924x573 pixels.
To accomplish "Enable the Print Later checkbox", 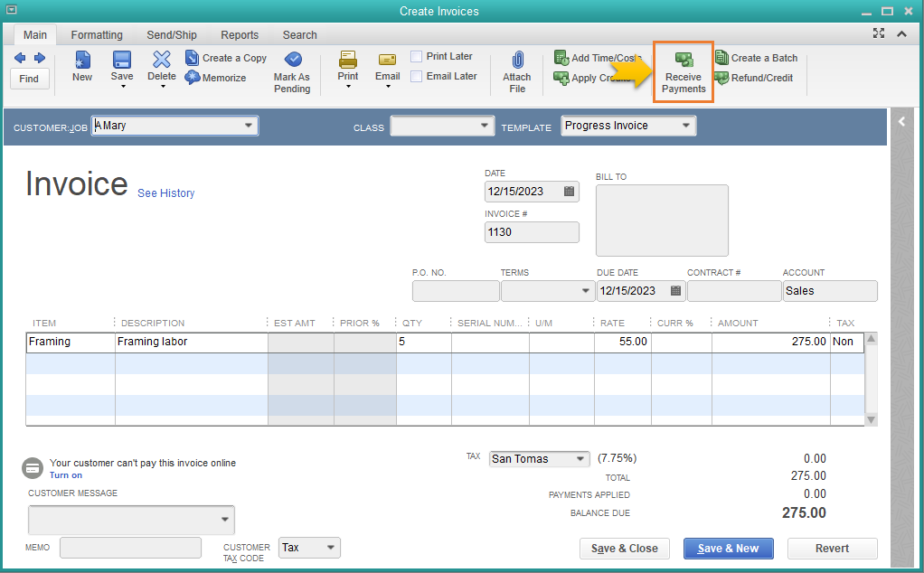I will pyautogui.click(x=417, y=56).
